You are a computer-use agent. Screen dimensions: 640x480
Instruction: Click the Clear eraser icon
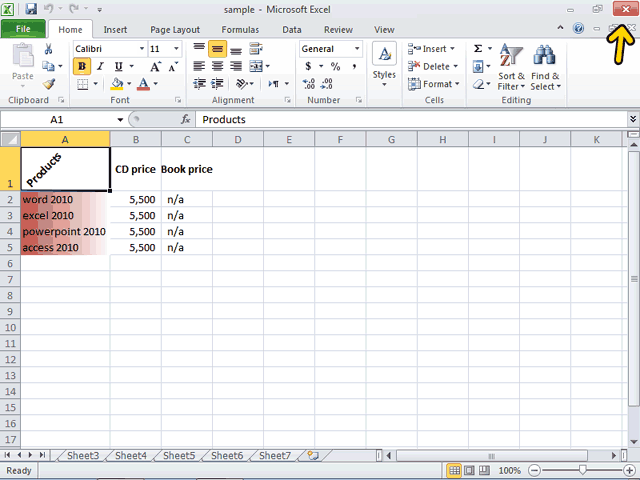[x=478, y=84]
